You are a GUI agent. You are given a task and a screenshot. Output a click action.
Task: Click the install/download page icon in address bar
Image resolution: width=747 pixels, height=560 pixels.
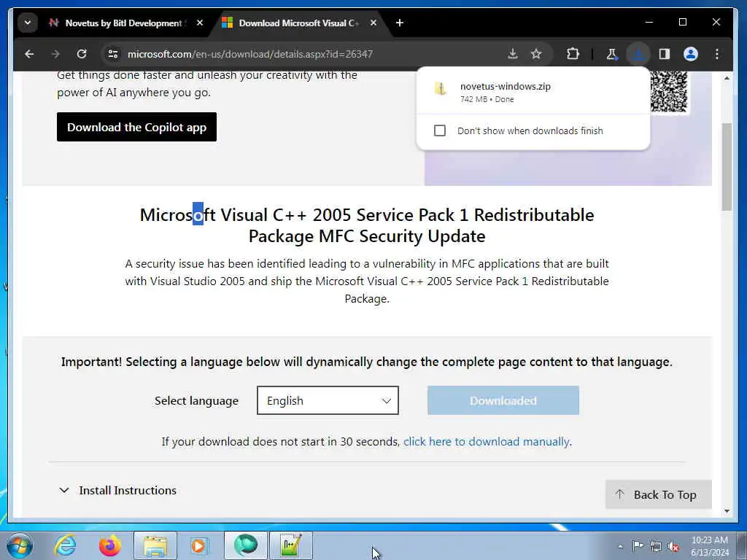[x=513, y=54]
